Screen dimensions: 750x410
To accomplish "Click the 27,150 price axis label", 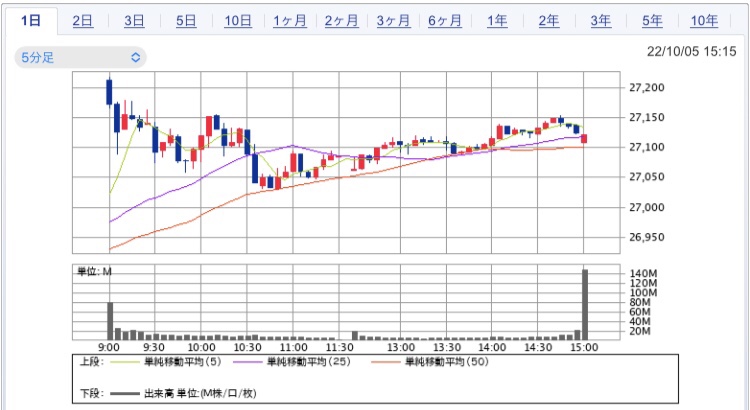I will pyautogui.click(x=646, y=118).
